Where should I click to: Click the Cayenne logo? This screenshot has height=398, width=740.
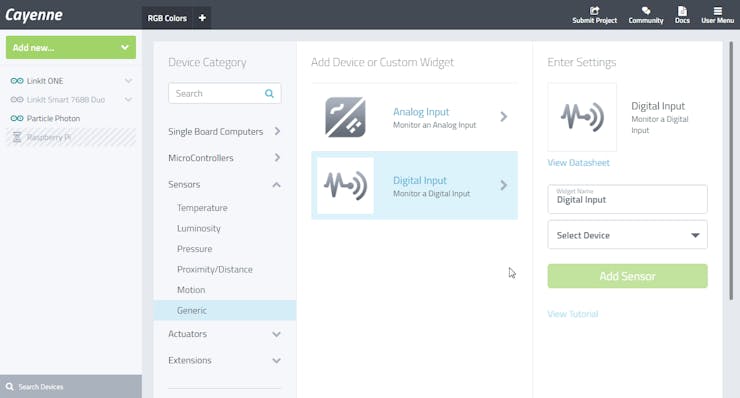[34, 15]
